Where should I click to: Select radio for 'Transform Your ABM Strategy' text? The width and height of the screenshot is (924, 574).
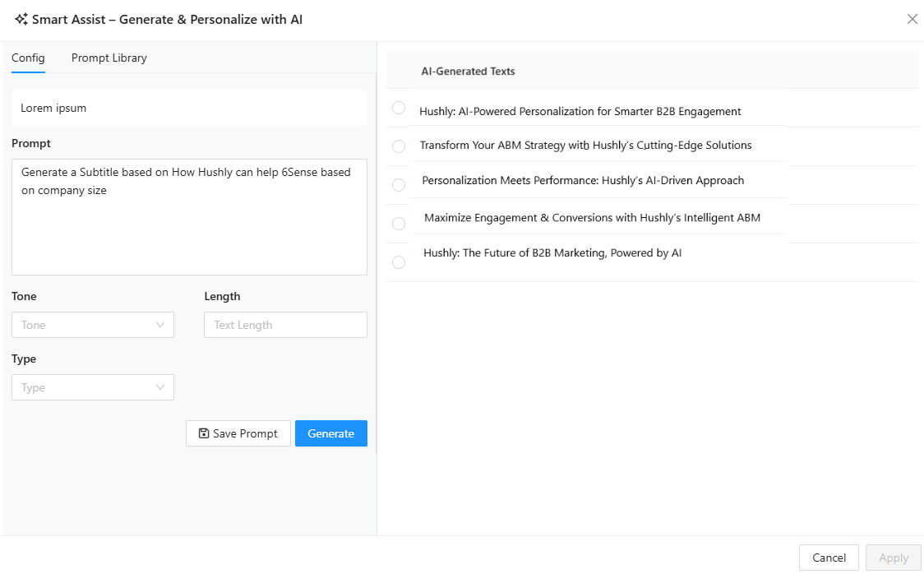(399, 146)
